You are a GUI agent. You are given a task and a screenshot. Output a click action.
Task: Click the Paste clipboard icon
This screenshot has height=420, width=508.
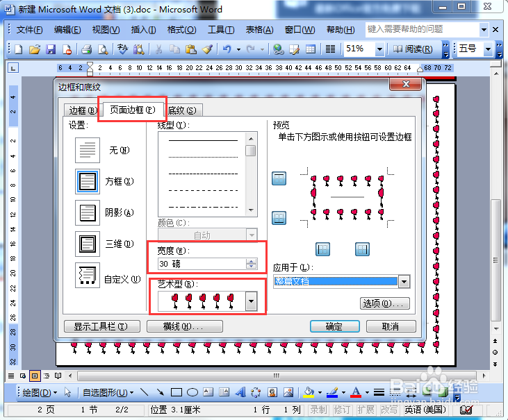[x=191, y=49]
